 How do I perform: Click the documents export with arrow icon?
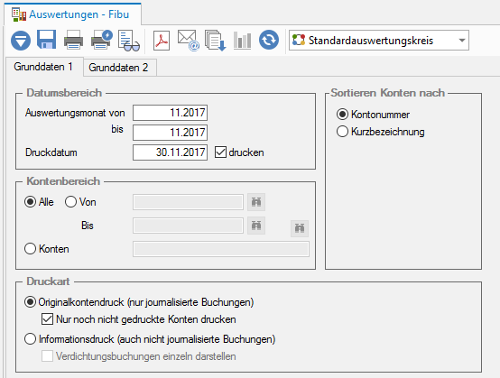click(215, 40)
